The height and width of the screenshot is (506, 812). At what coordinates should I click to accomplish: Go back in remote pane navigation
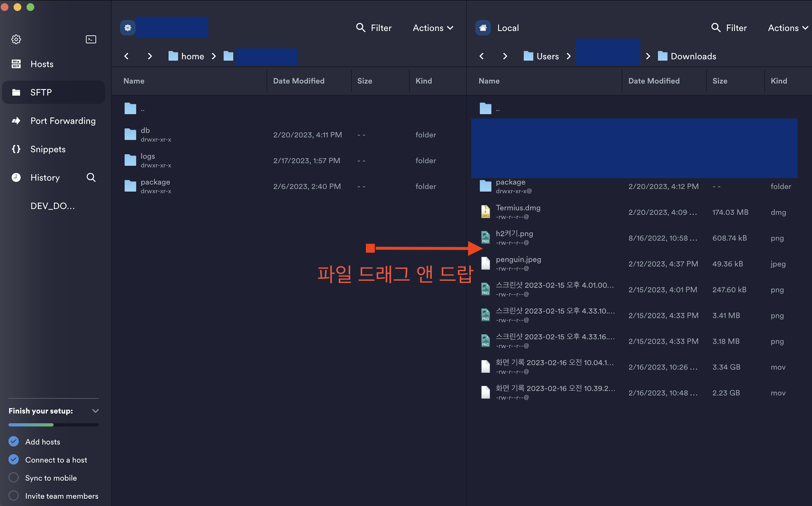click(x=127, y=56)
